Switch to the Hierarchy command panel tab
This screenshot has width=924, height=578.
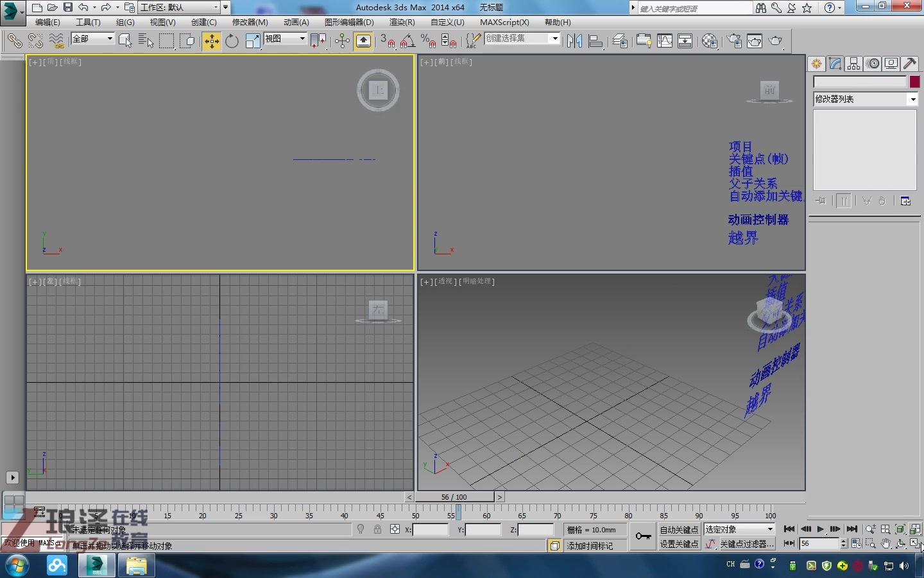pyautogui.click(x=853, y=64)
